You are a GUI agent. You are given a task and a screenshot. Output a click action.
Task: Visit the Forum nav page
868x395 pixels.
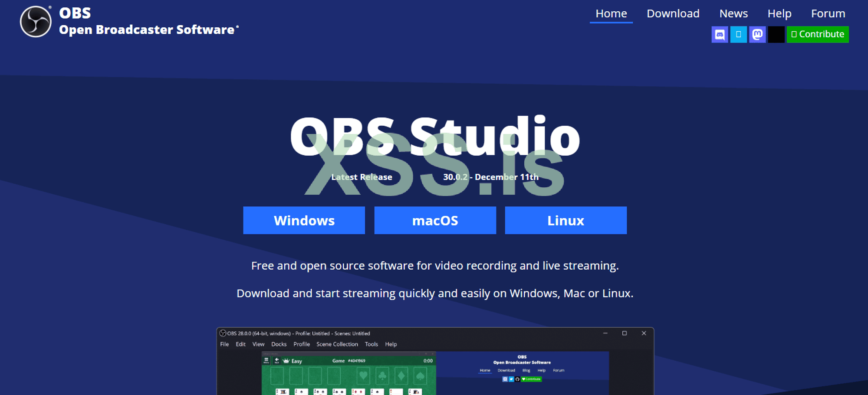click(x=828, y=13)
